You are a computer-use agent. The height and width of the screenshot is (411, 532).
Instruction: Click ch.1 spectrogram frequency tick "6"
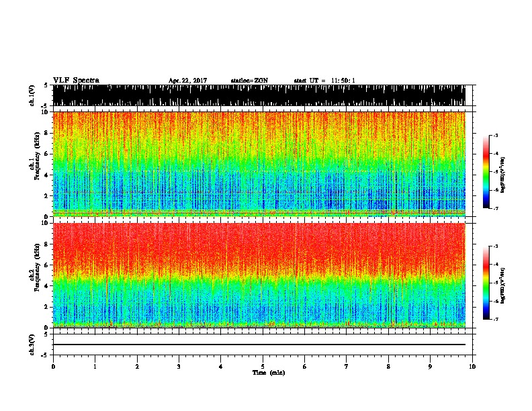46,154
